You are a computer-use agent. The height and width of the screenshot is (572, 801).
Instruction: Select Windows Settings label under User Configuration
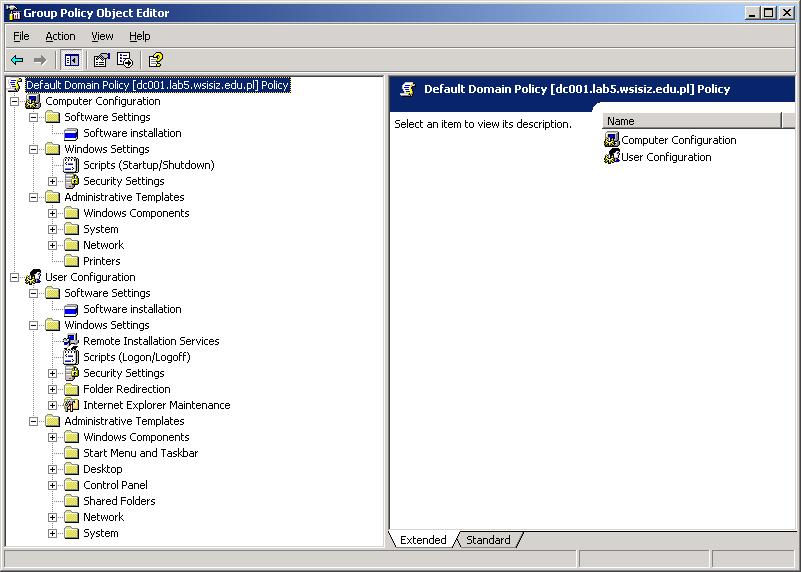(107, 325)
